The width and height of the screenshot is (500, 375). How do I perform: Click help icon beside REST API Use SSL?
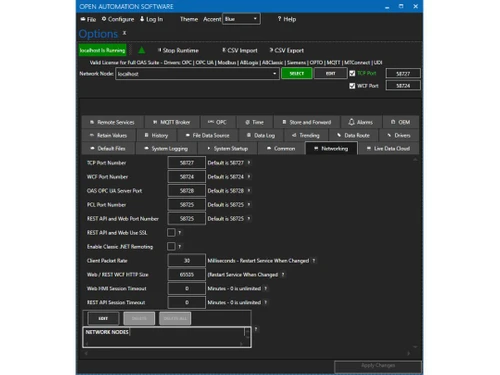click(180, 233)
